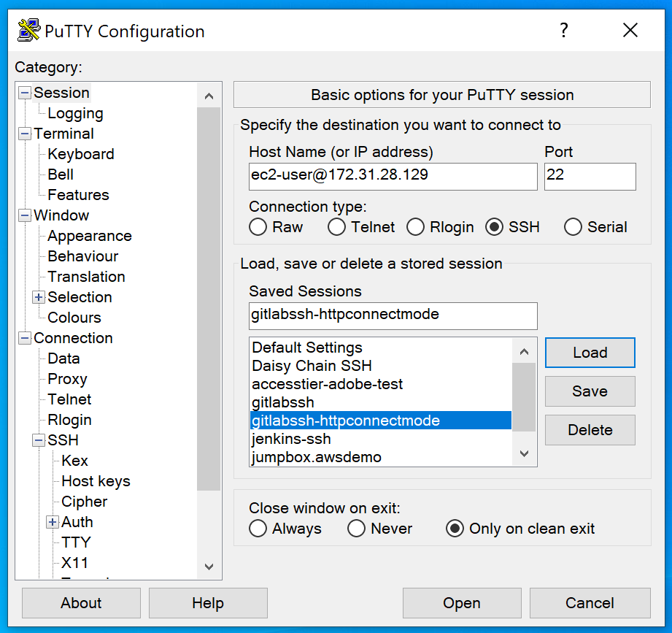The image size is (672, 633).
Task: Select Daisy Chain SSH session
Action: (381, 366)
